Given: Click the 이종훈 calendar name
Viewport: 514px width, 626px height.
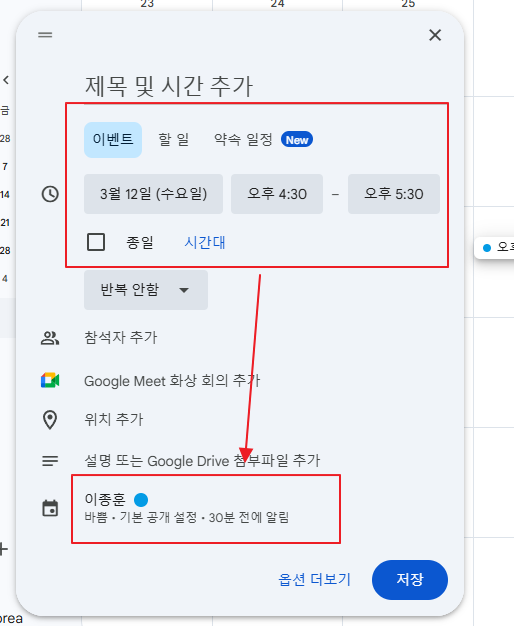Looking at the screenshot, I should coord(105,499).
